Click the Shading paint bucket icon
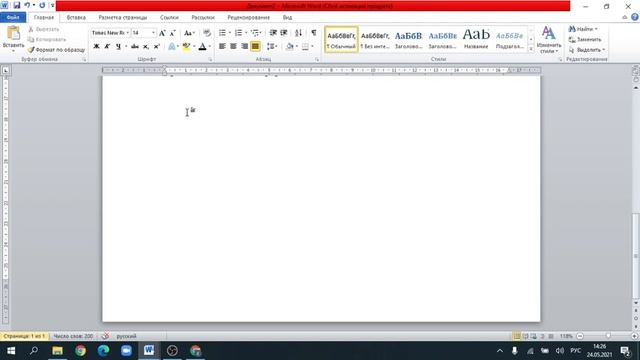The image size is (640, 360). [289, 47]
